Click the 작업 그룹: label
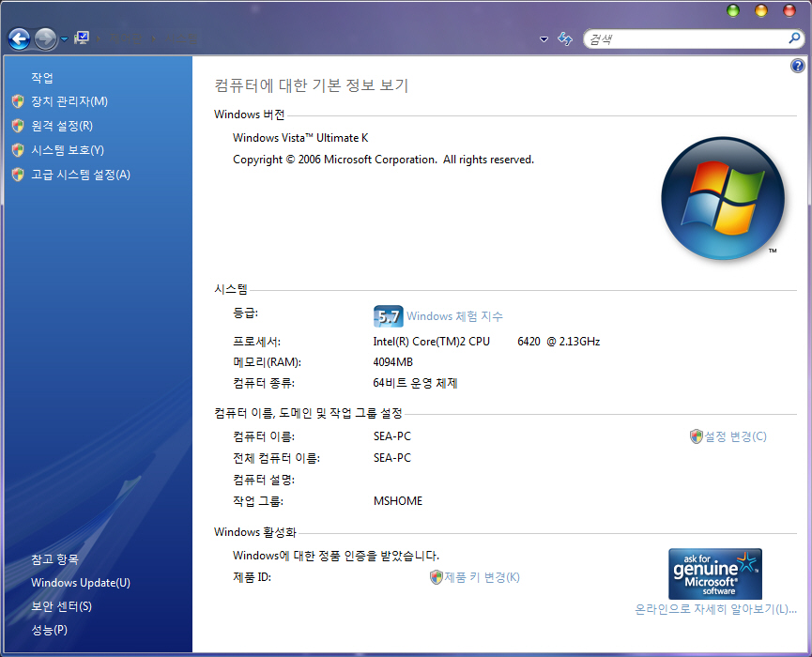Image resolution: width=812 pixels, height=657 pixels. [x=258, y=501]
